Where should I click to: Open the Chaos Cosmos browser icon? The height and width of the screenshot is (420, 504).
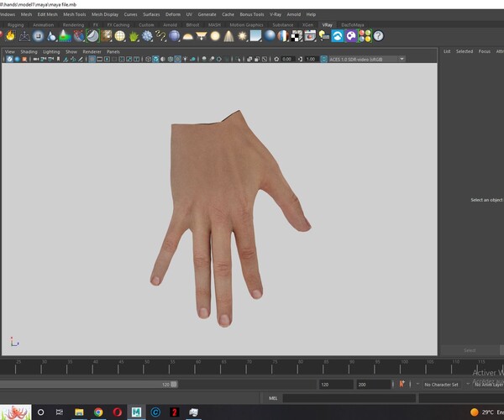[338, 36]
